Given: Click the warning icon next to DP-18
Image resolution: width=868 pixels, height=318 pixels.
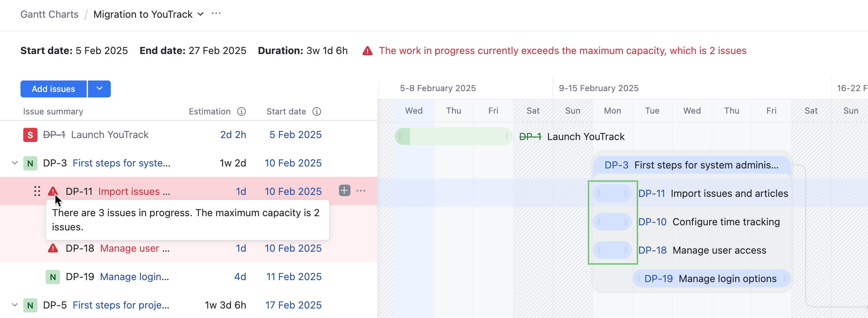Looking at the screenshot, I should pos(53,248).
